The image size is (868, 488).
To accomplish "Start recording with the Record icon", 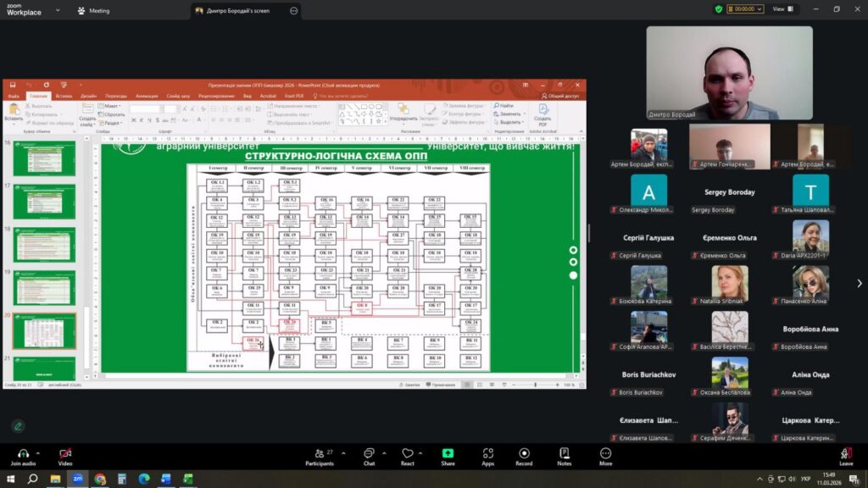I will click(524, 453).
